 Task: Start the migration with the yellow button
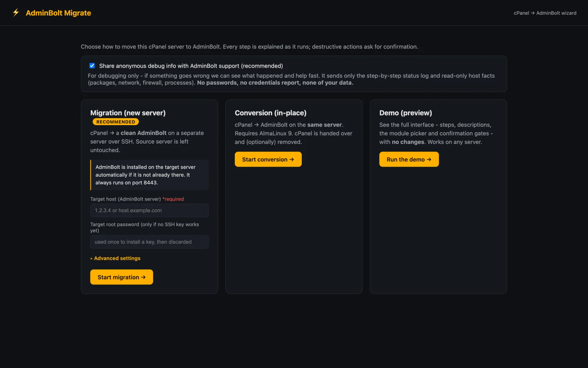pyautogui.click(x=122, y=277)
